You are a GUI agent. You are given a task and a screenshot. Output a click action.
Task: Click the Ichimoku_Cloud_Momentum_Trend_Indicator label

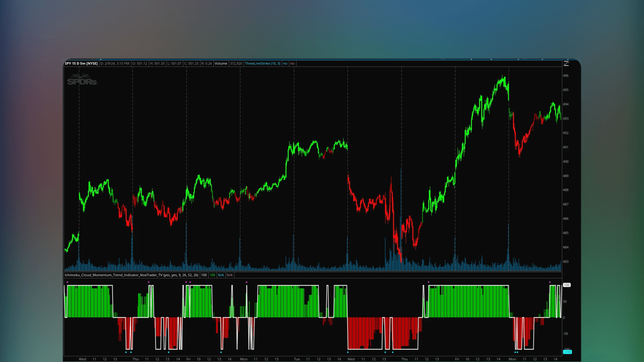coord(114,275)
